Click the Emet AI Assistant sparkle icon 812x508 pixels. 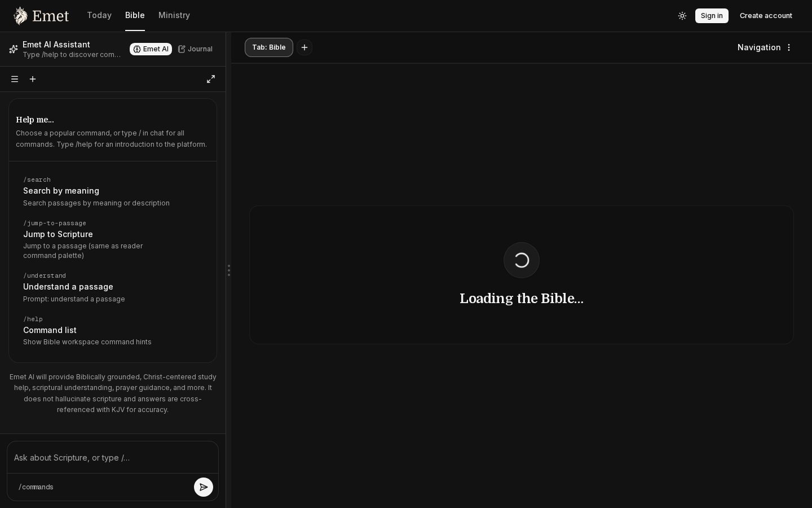coord(14,49)
